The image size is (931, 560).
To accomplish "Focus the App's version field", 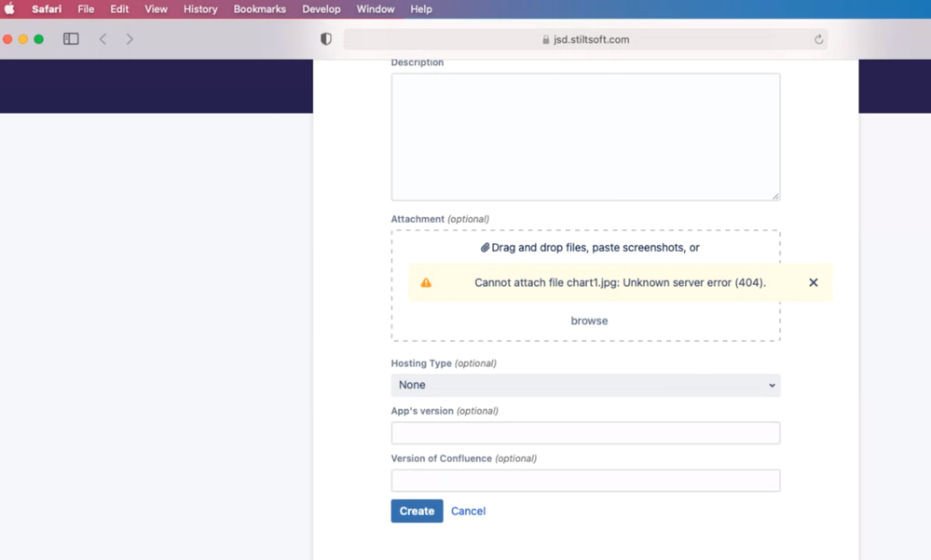I will pos(585,433).
